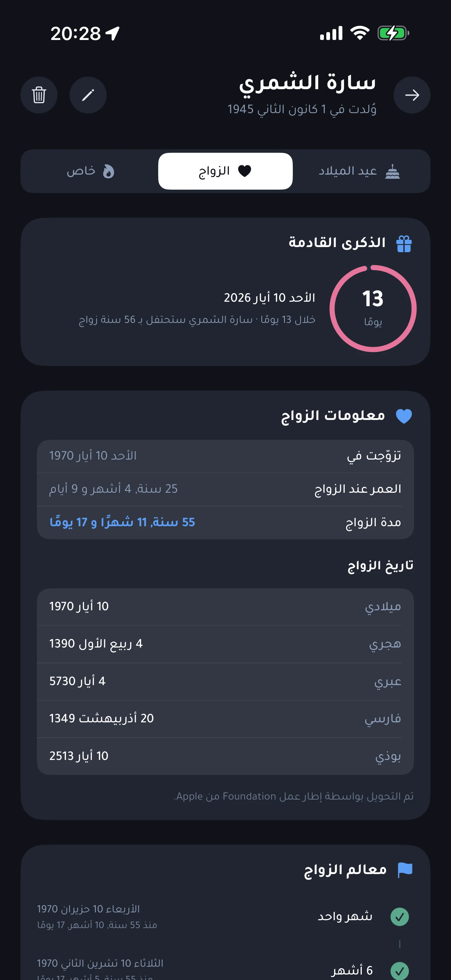Tap the Wi-Fi status icon
Viewport: 451px width, 980px height.
point(360,33)
